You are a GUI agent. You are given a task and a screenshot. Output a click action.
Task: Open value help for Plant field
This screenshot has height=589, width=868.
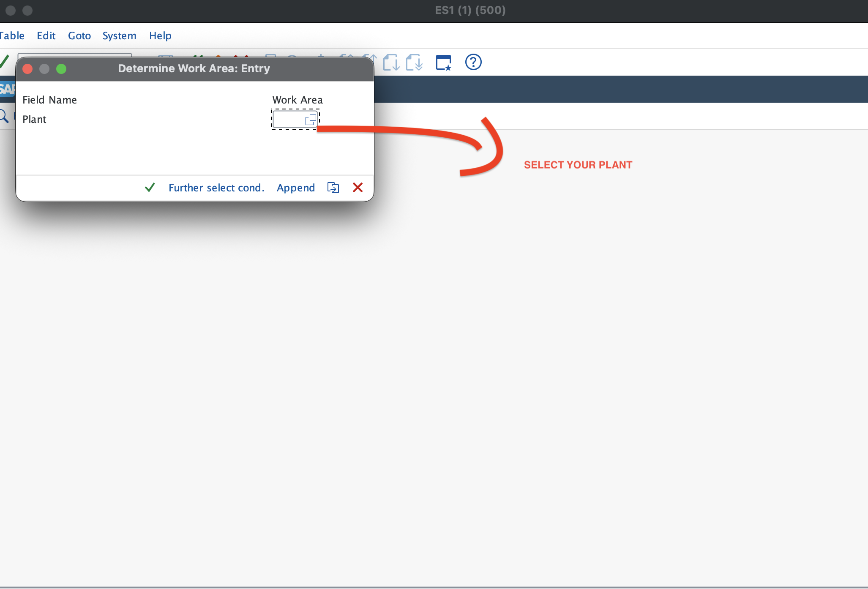coord(311,120)
